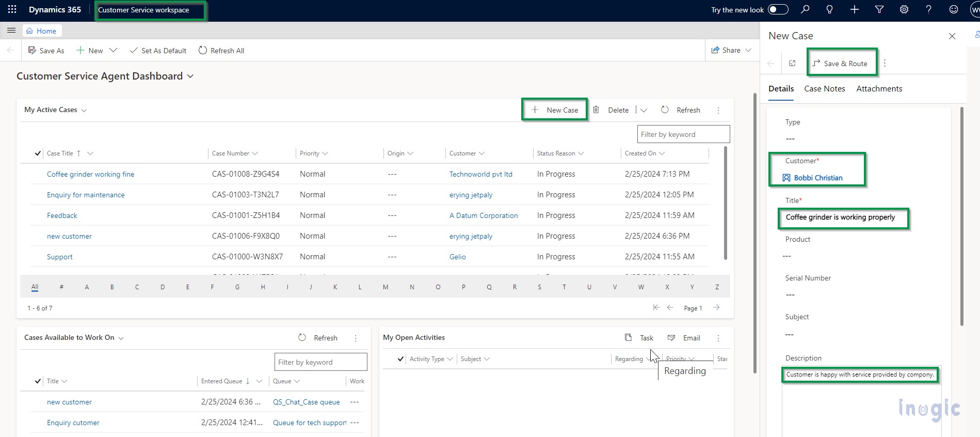
Task: Create an Email in My Open Activities
Action: point(684,337)
